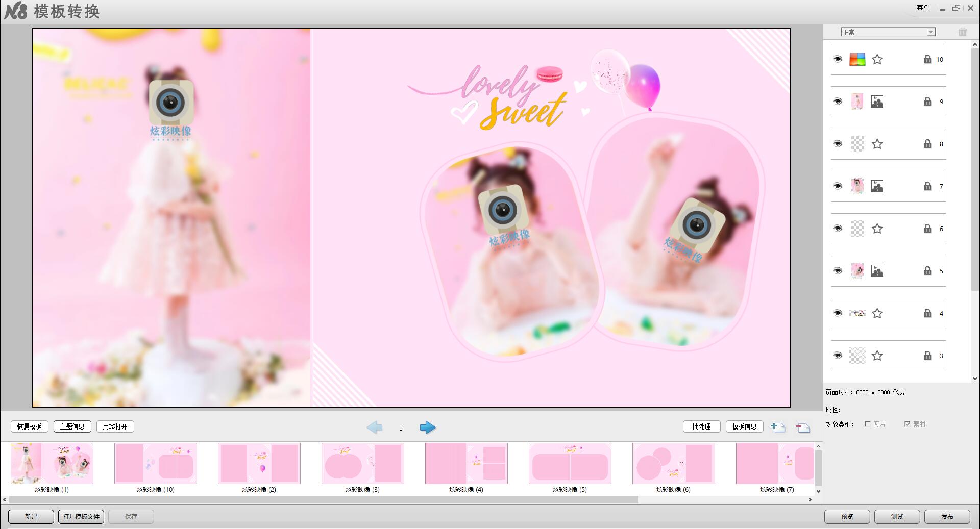Screen dimensions: 980x529
Task: Open the 菜单 menu
Action: point(922,8)
